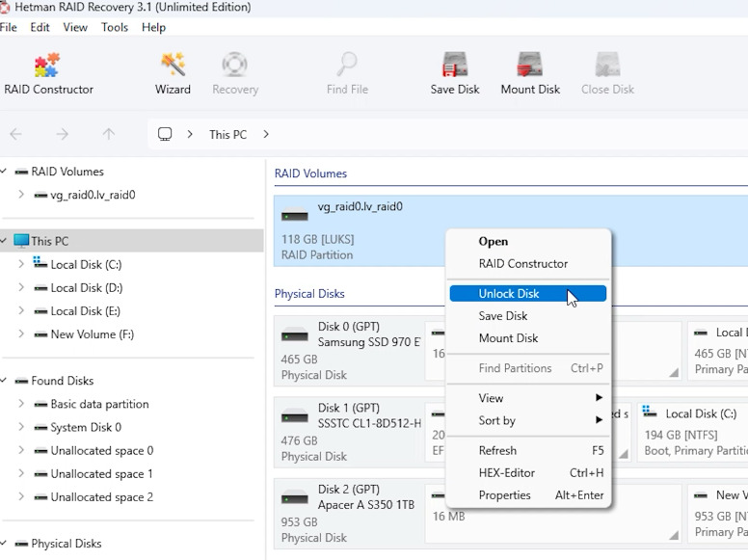Select Unallocated space 2 tree item
The width and height of the screenshot is (748, 560).
[x=101, y=497]
